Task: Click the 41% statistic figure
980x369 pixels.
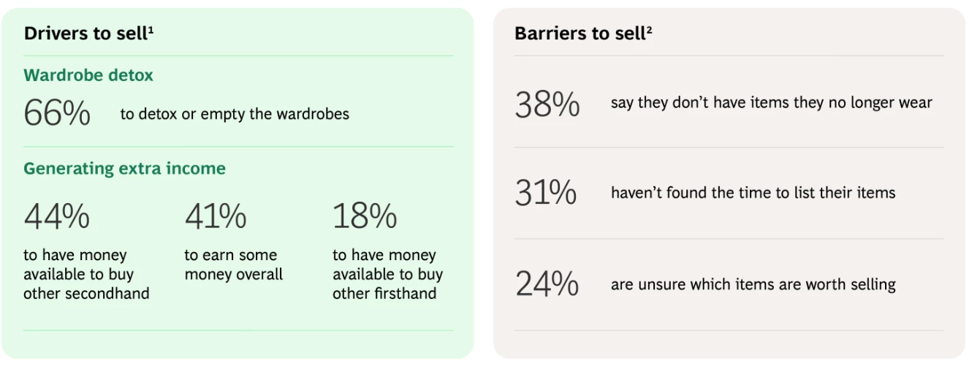Action: pos(216,216)
